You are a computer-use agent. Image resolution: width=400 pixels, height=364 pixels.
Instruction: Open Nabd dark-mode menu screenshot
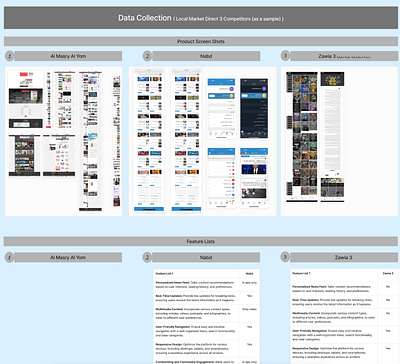click(x=254, y=108)
